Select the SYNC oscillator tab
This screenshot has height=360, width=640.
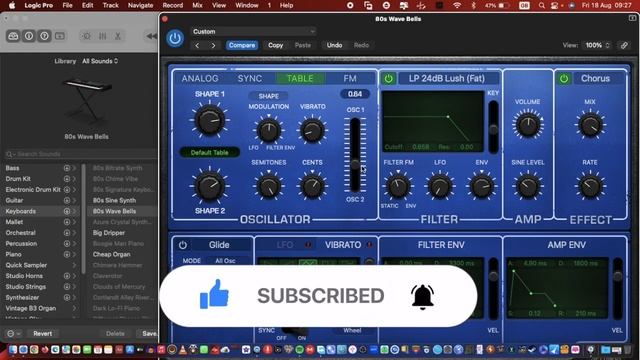tap(250, 78)
